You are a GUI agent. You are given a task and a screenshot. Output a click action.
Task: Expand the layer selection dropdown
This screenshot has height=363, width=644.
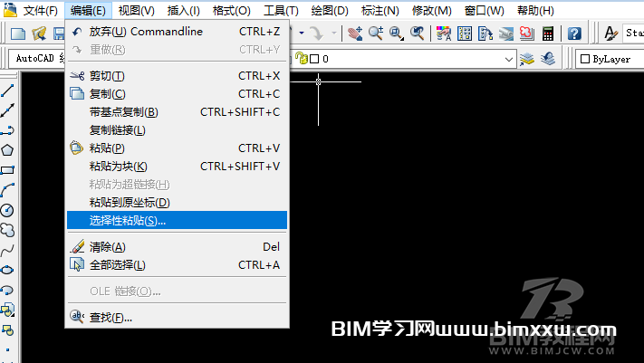coord(507,59)
